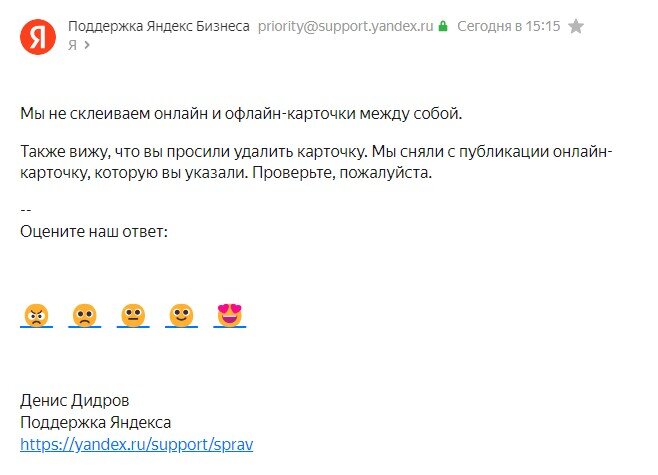The width and height of the screenshot is (658, 475).
Task: Pick the slightly smiling emoji rating
Action: tap(181, 316)
